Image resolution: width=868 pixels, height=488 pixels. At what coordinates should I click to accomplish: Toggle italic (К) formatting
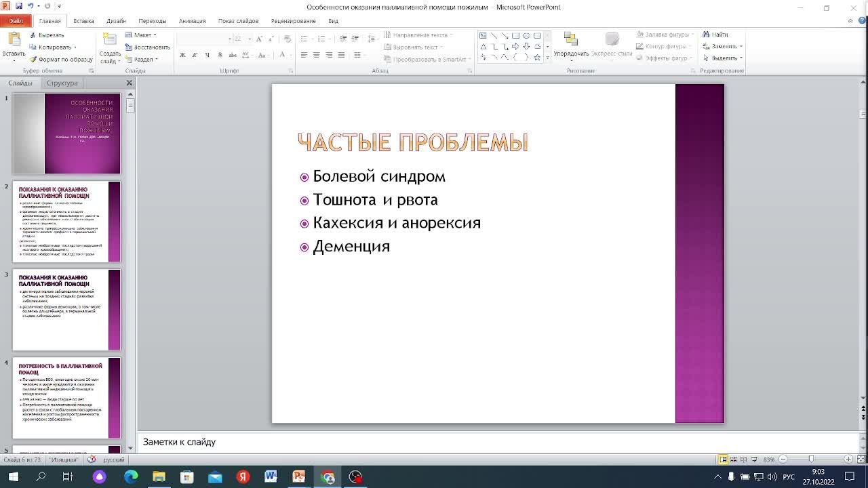click(x=195, y=55)
